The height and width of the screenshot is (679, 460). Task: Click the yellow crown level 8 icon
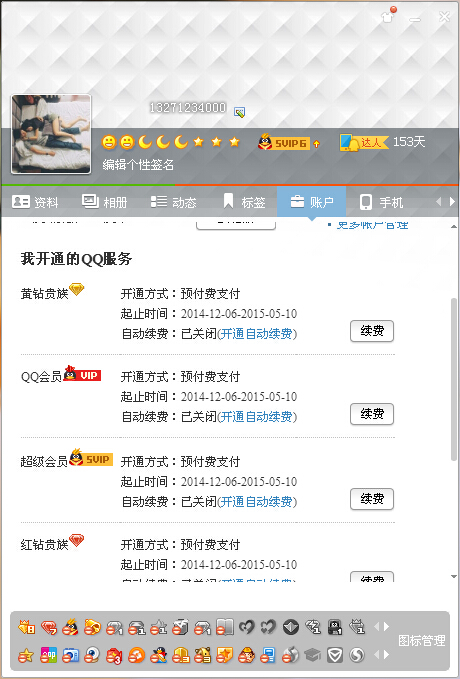click(26, 627)
